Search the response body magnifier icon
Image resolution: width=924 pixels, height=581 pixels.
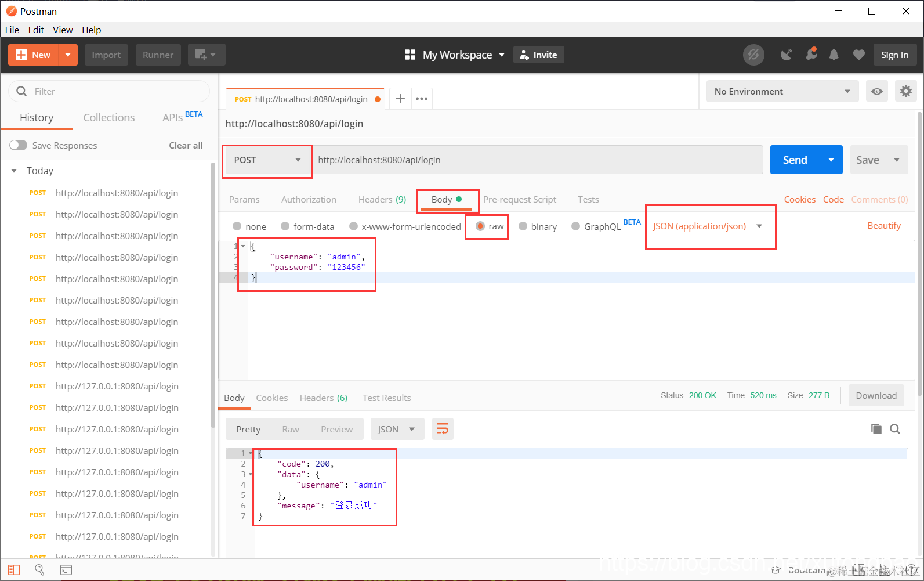click(x=895, y=429)
